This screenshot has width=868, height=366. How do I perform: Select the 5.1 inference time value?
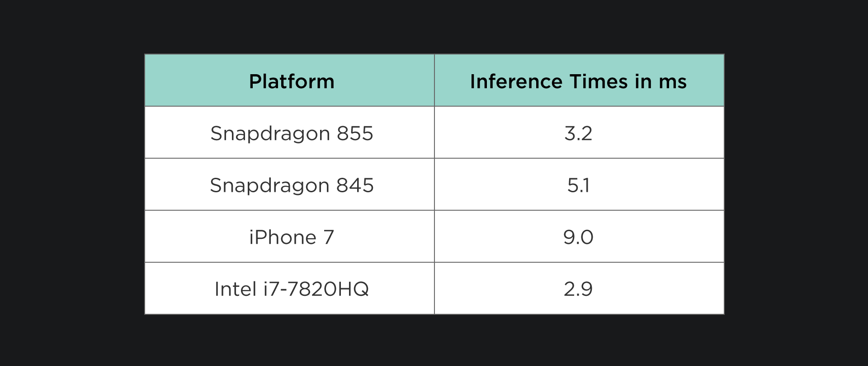(x=578, y=185)
